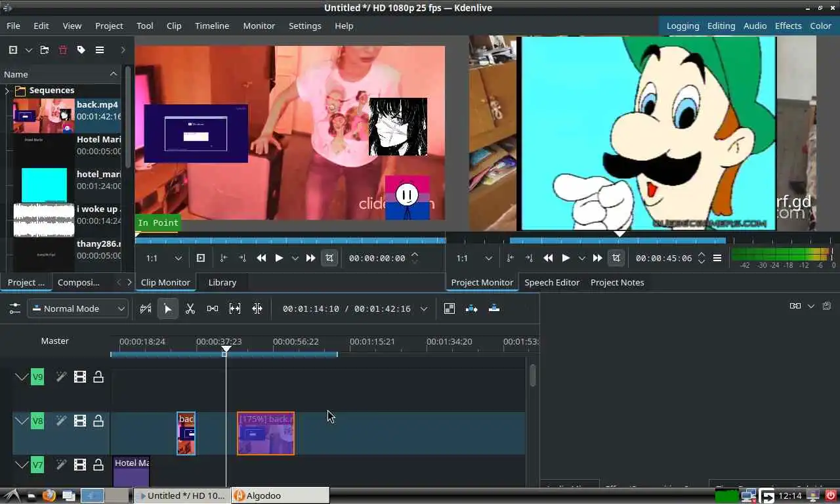
Task: Open timeline track settings sliders icon
Action: pyautogui.click(x=14, y=308)
